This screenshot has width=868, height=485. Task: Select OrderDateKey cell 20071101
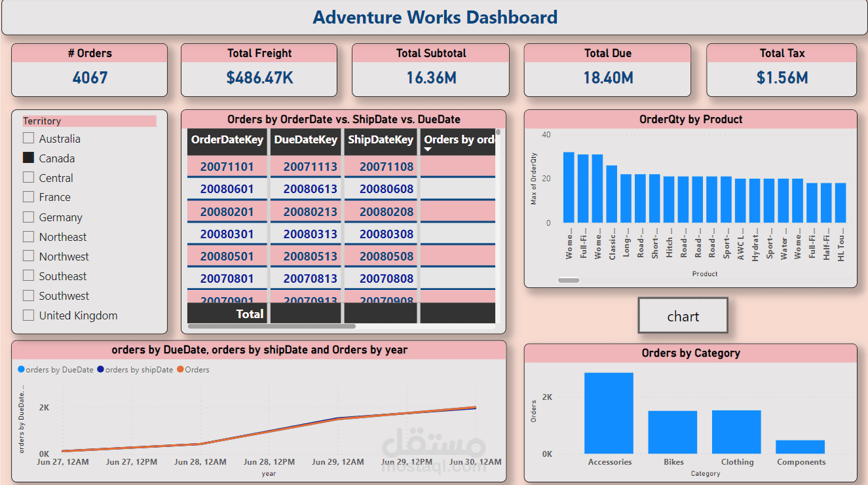227,166
